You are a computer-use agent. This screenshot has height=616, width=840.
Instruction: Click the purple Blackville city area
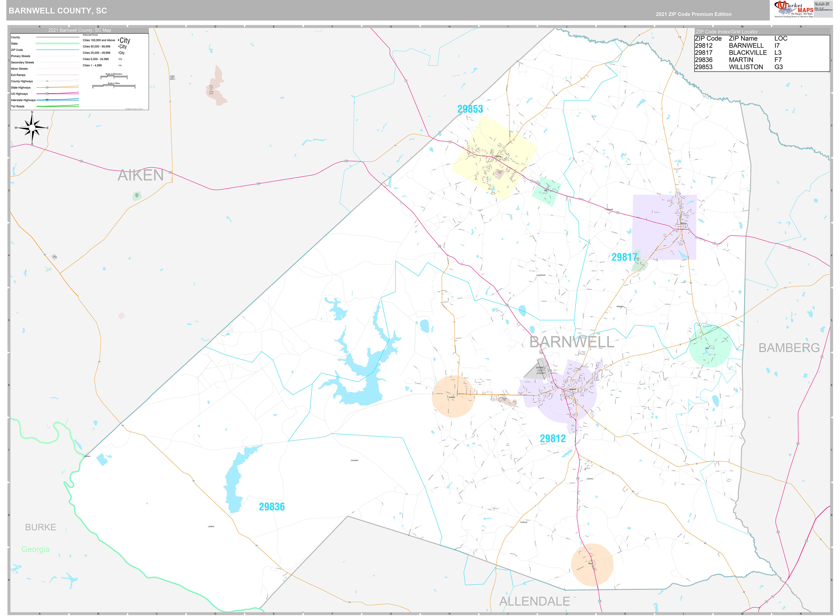tap(664, 227)
